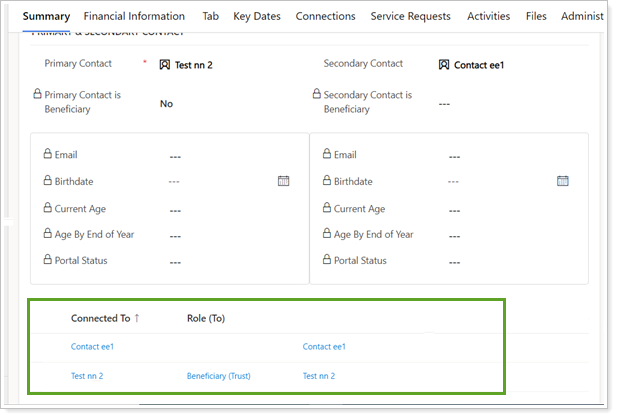Viewport: 617px width, 418px height.
Task: Open the Key Dates tab
Action: point(257,16)
